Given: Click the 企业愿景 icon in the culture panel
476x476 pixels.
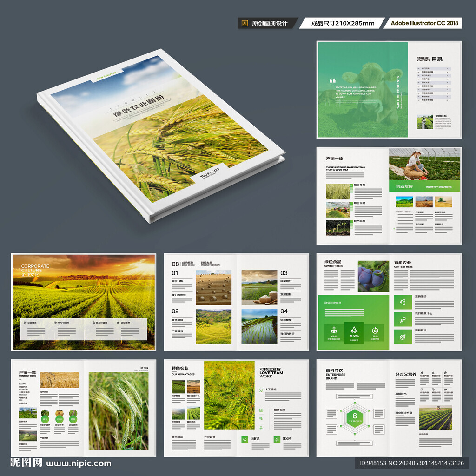Looking at the screenshot, I should (x=119, y=323).
